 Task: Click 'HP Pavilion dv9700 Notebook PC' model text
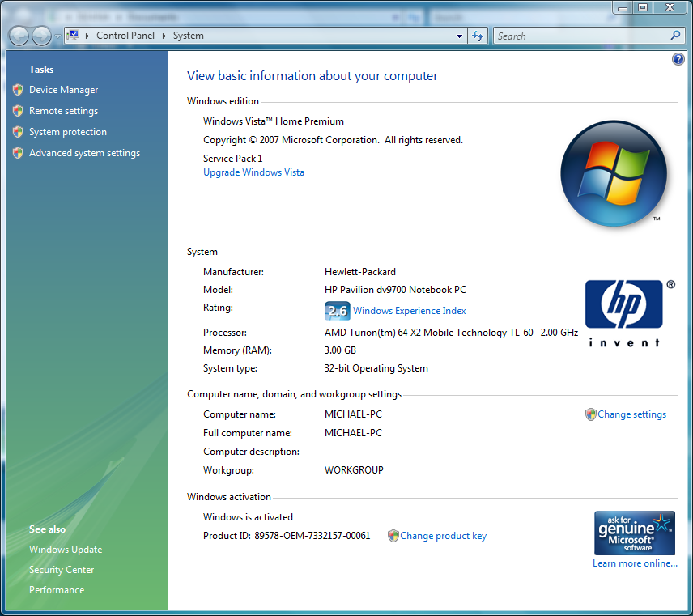coord(396,290)
